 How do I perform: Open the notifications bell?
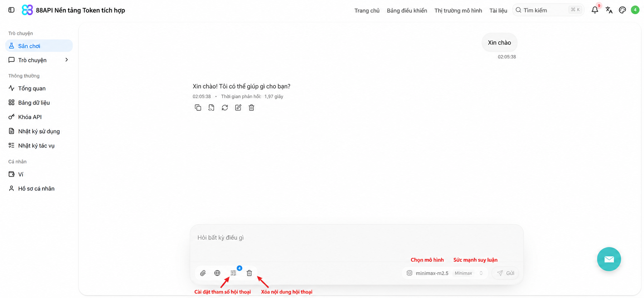[x=595, y=10]
